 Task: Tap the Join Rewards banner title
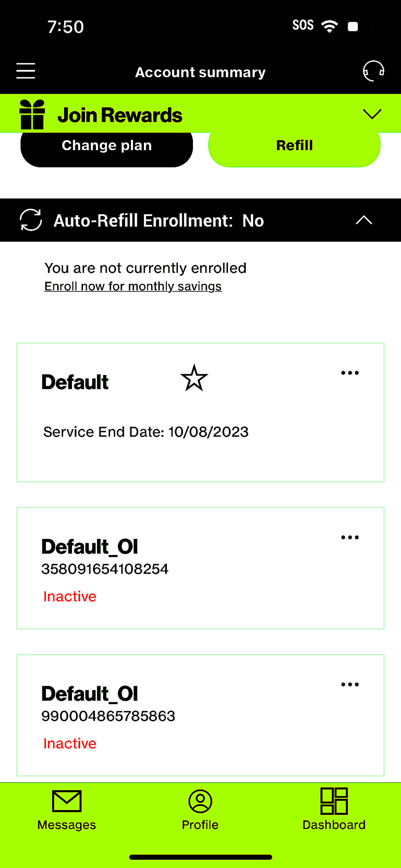point(120,115)
